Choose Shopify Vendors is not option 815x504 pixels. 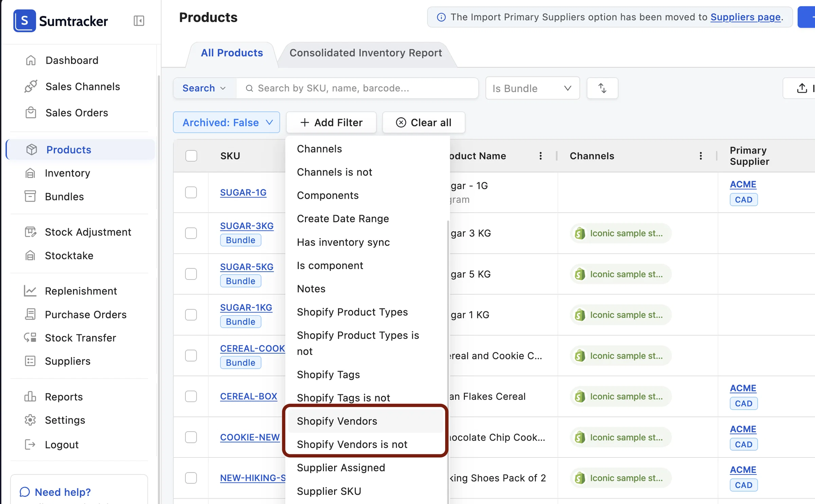click(366, 444)
